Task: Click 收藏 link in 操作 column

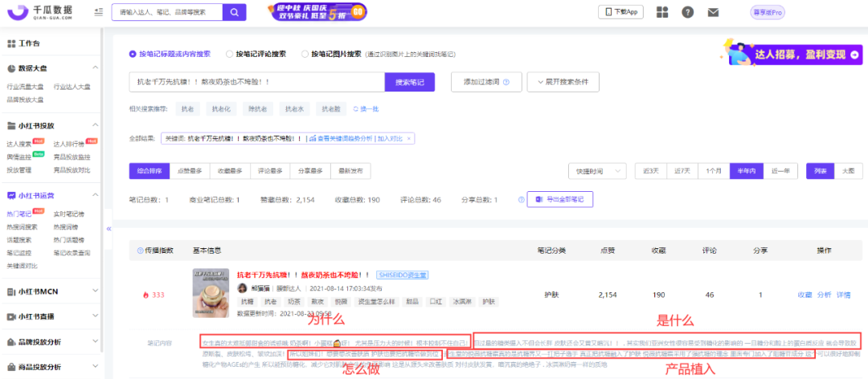Action: 805,295
